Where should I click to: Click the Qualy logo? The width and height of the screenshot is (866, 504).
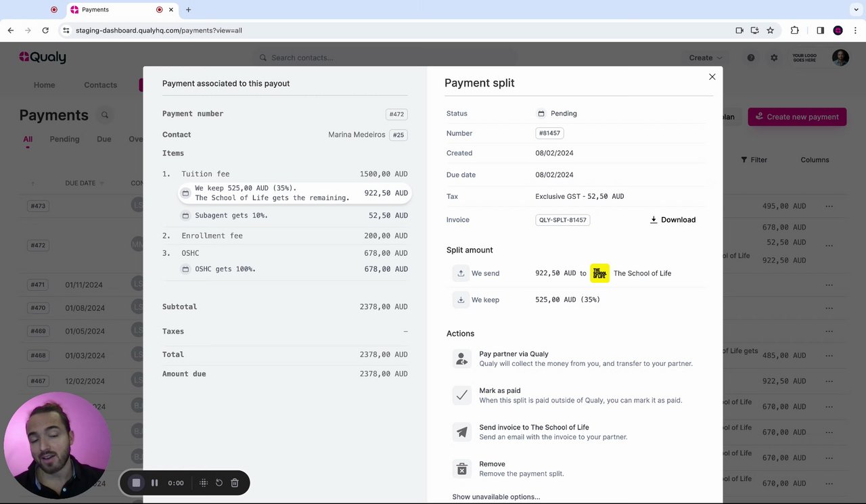pos(42,58)
